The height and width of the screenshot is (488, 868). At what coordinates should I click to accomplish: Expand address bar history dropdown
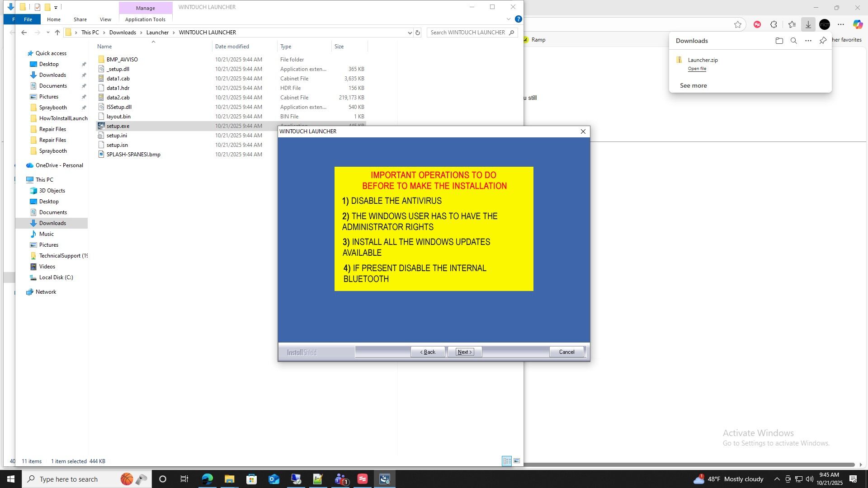[410, 33]
